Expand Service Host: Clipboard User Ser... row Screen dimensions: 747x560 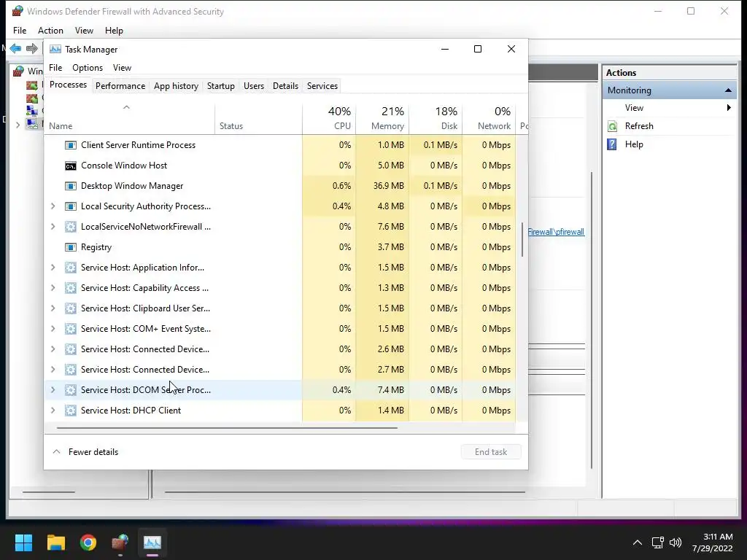[x=53, y=308]
